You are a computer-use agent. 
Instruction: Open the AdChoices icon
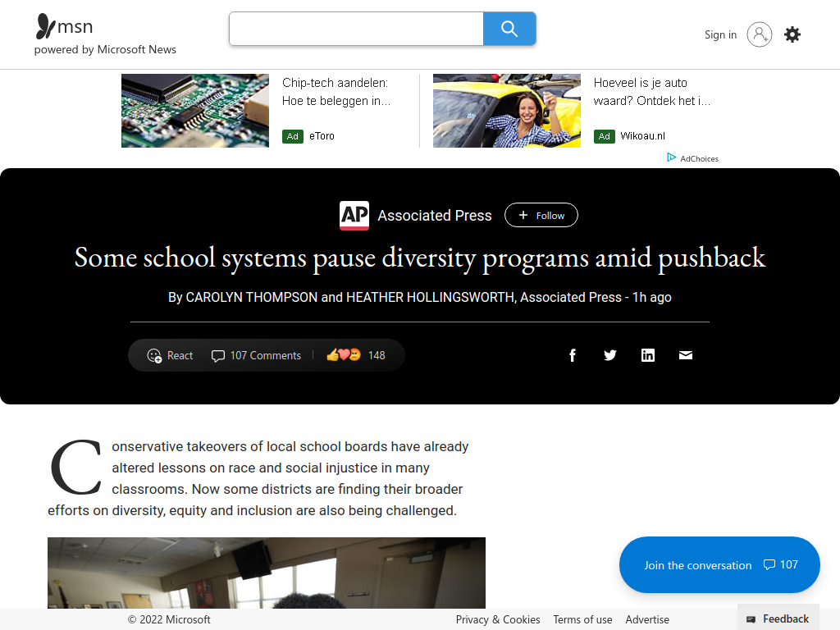pyautogui.click(x=671, y=157)
